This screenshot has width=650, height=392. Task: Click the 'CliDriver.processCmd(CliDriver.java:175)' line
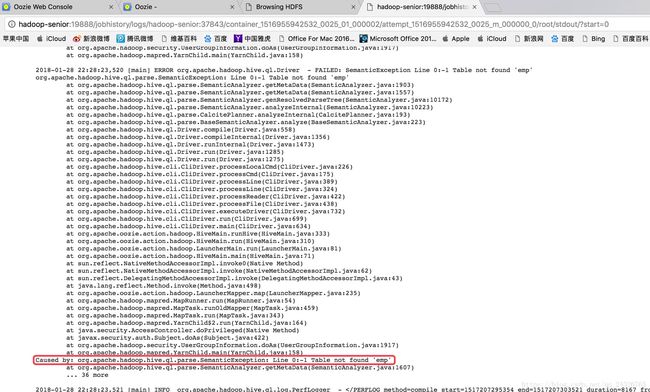[x=200, y=174]
